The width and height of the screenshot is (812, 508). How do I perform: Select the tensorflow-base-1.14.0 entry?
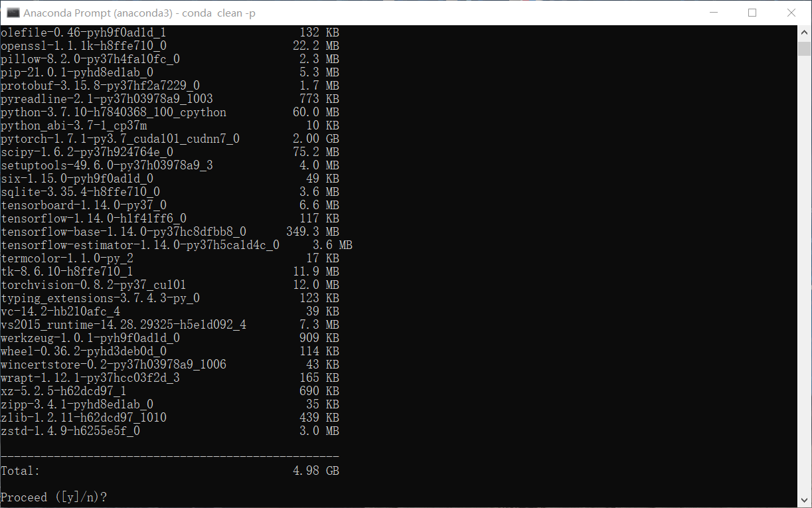pos(123,232)
